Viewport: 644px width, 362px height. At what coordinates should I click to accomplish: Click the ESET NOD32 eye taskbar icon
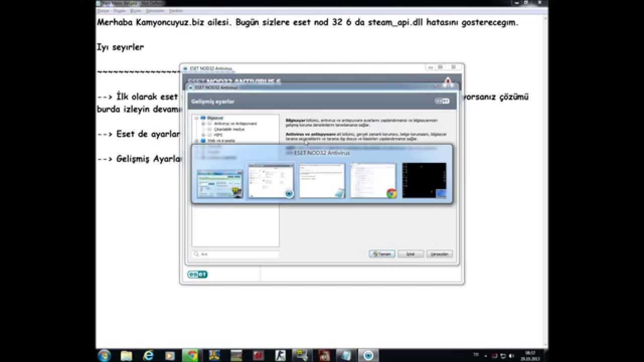pos(369,355)
